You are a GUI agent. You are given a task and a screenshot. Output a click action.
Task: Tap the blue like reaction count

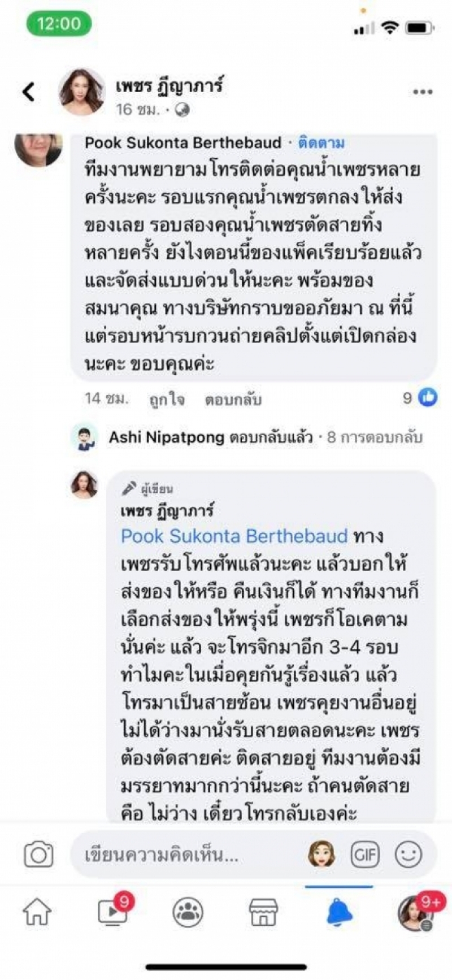[x=421, y=398]
